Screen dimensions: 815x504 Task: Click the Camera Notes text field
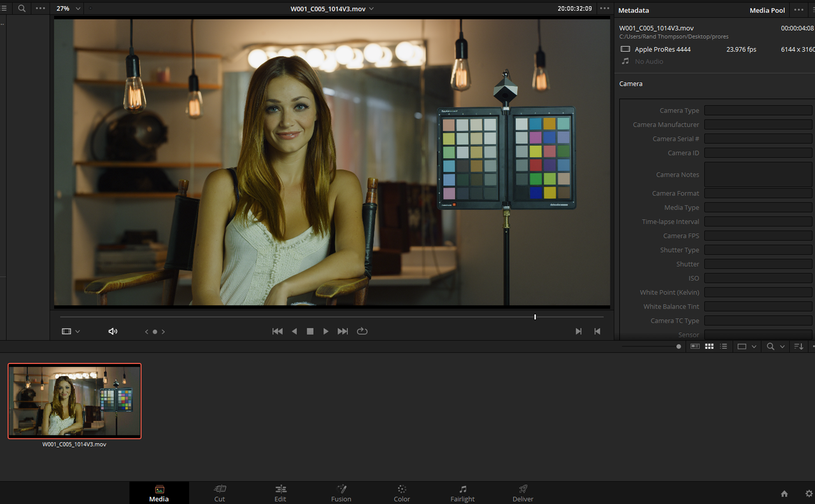pos(758,174)
